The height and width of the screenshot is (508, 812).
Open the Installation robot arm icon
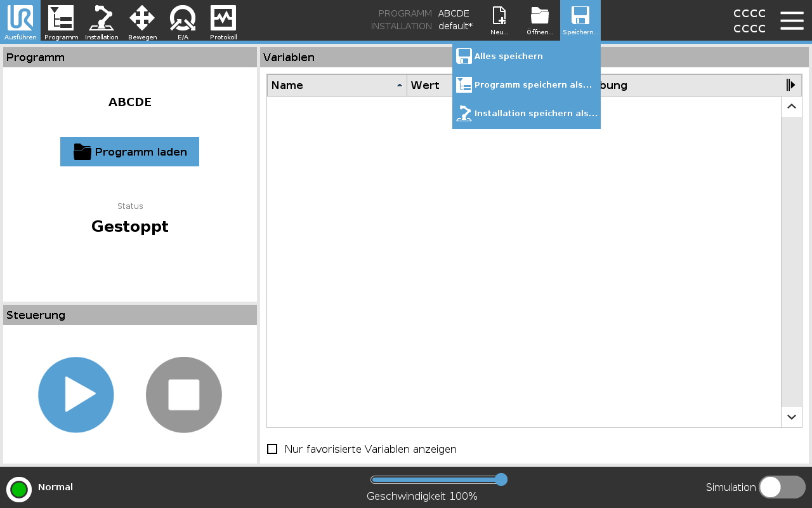click(101, 20)
